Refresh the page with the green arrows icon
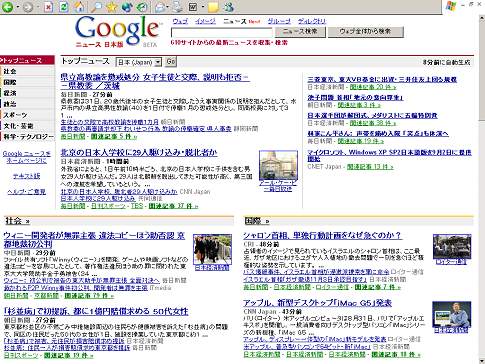Viewport: 485px width, 364px height. tap(64, 7)
